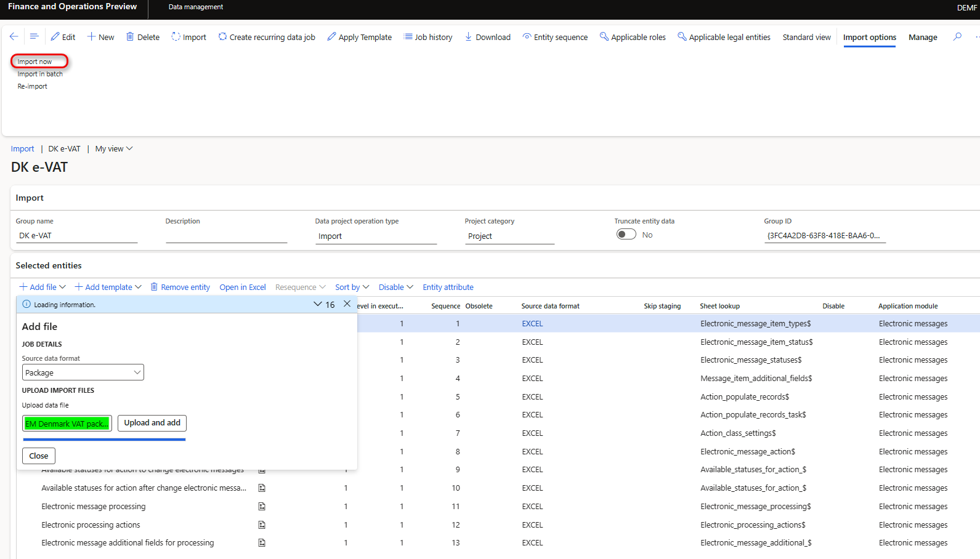Open Job history

tap(428, 37)
